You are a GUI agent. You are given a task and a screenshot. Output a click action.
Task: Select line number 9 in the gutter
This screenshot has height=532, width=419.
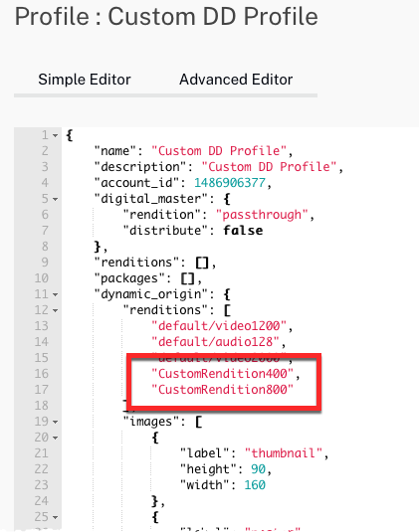45,263
